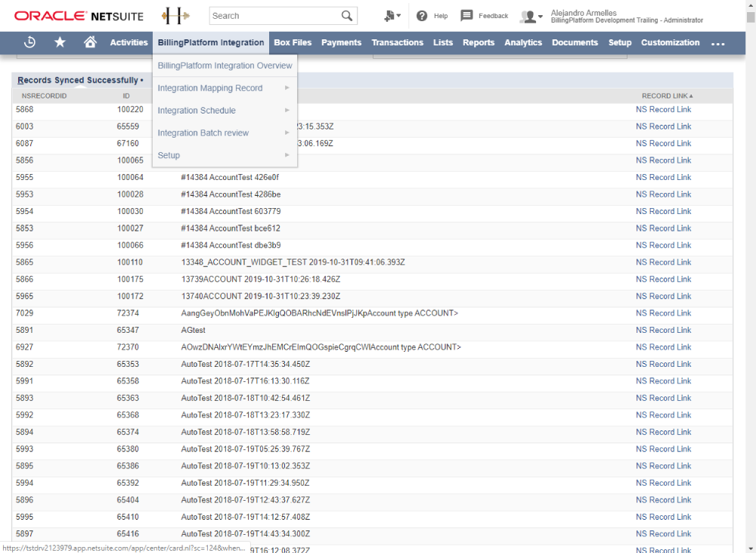Select BillingPlatform Integration Overview

[x=225, y=66]
